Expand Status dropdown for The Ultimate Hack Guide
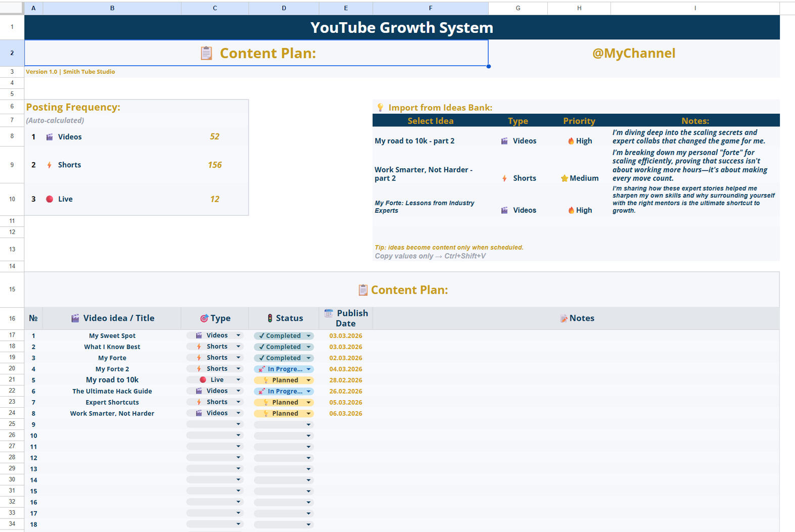The width and height of the screenshot is (795, 532). click(308, 392)
